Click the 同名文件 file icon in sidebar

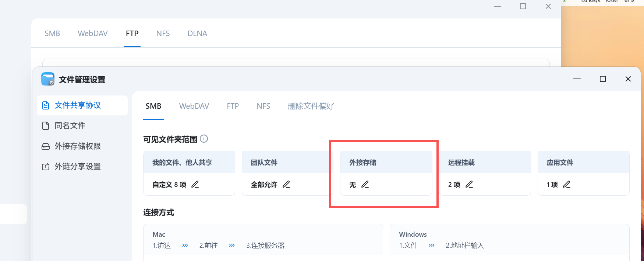click(46, 125)
